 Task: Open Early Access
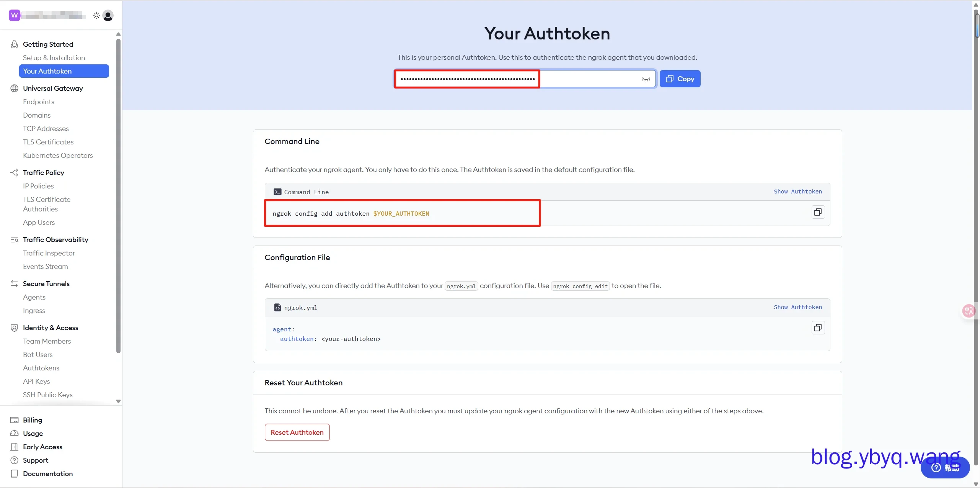(42, 447)
